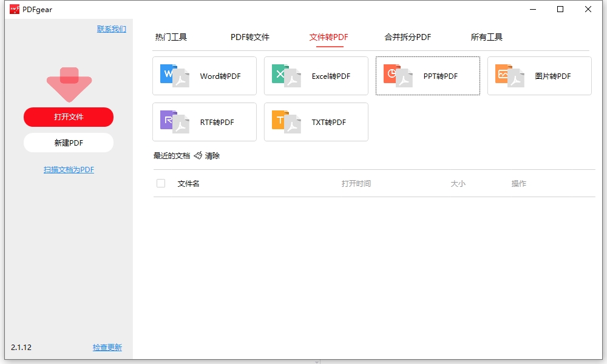Close the PDFgear window
This screenshot has height=364, width=607.
(588, 9)
